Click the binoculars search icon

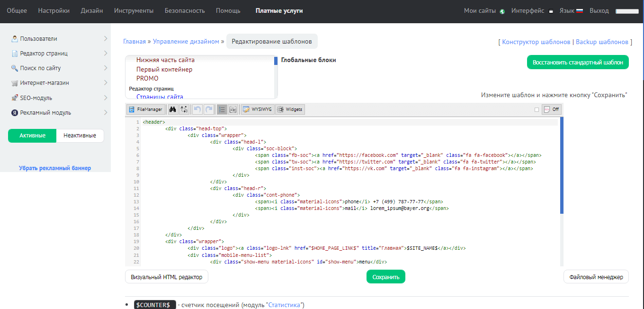(173, 109)
